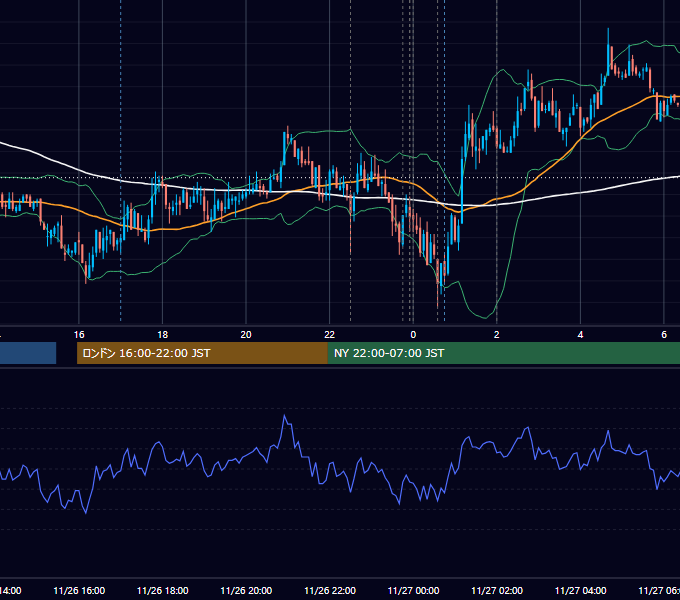
Task: Click the 4 hour label on upper axis
Action: (580, 335)
